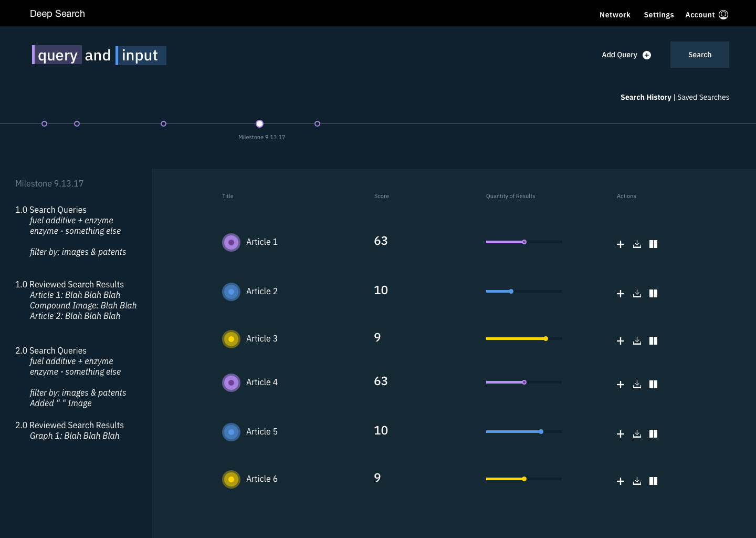Click the add plus icon for Article 2
The height and width of the screenshot is (538, 756).
pos(621,294)
